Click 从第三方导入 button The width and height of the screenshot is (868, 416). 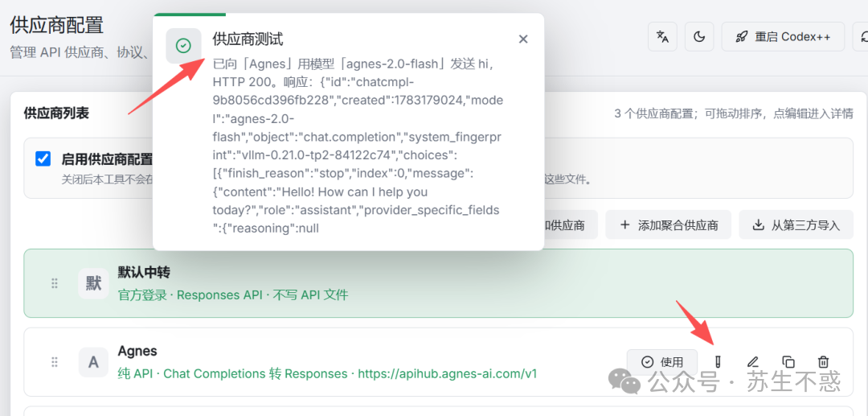click(796, 224)
